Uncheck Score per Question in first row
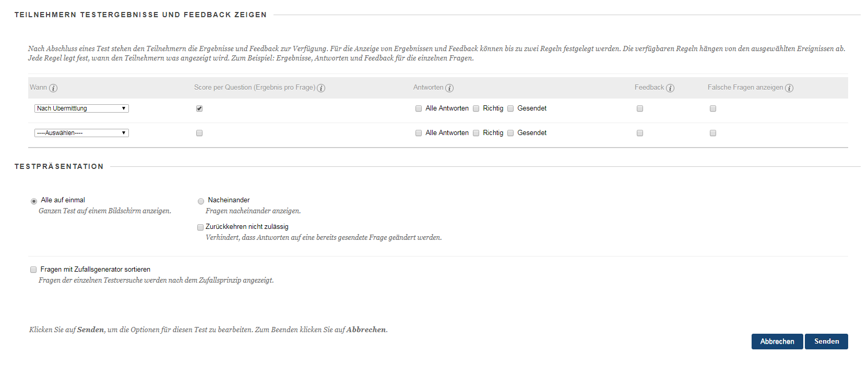Viewport: 868px width, 365px height. 199,108
